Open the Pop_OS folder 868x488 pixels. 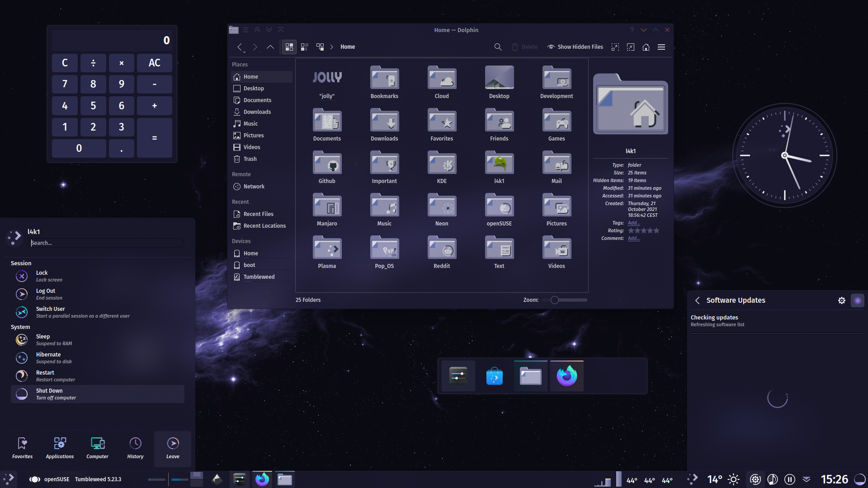384,252
